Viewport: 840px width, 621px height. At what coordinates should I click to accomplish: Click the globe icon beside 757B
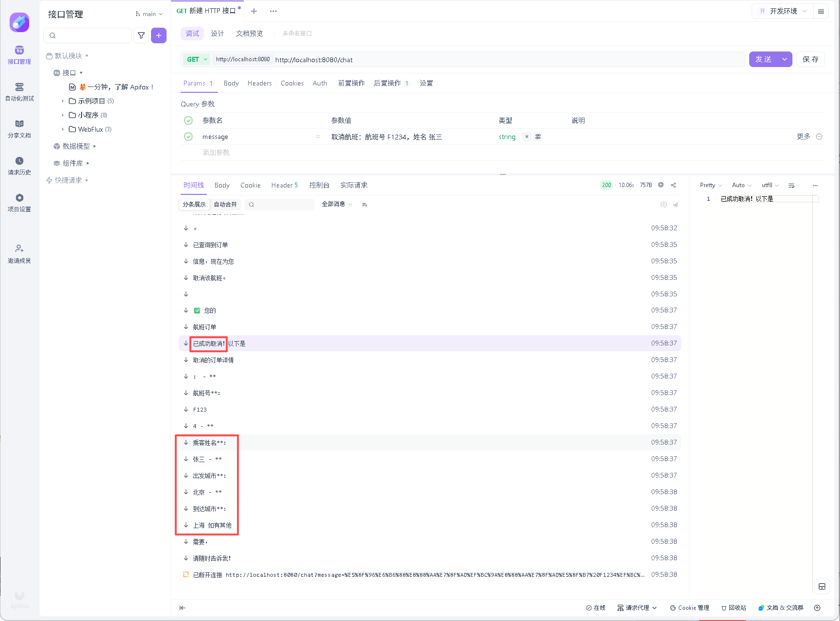coord(661,185)
